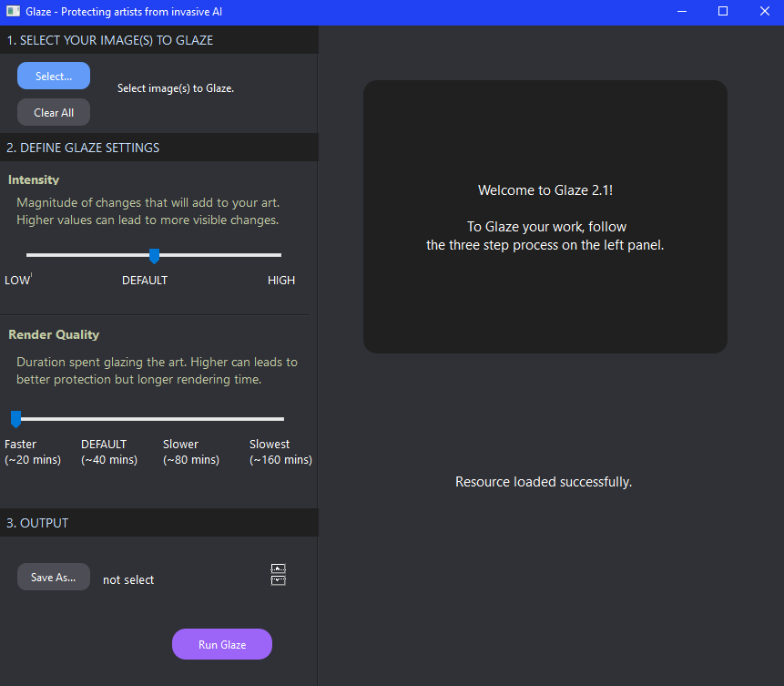Image resolution: width=784 pixels, height=686 pixels.
Task: Click the Faster (~20 mins) label
Action: click(x=33, y=452)
